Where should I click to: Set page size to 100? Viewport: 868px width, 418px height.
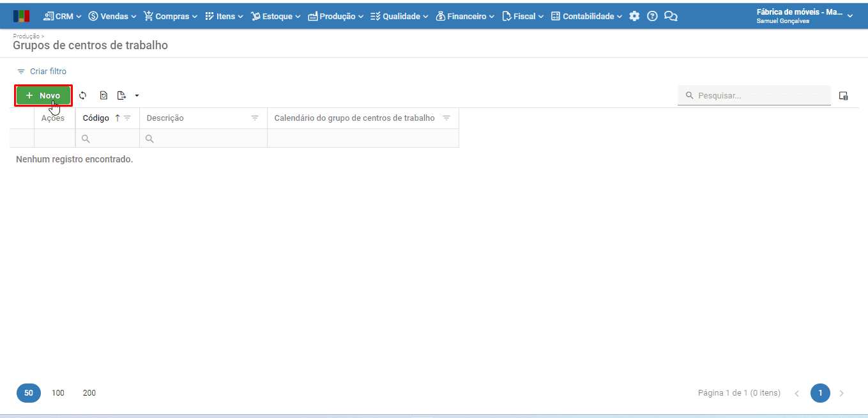click(58, 393)
